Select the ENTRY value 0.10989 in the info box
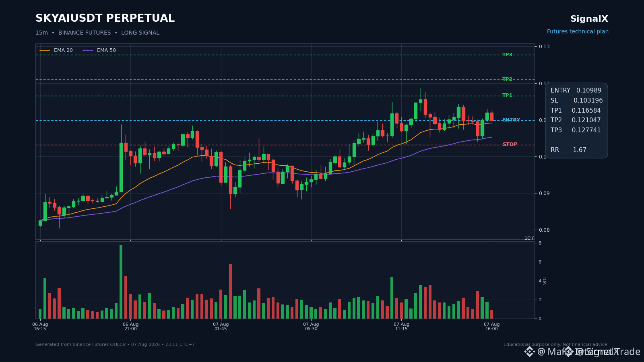Viewport: 644px width, 362px height. tap(589, 90)
